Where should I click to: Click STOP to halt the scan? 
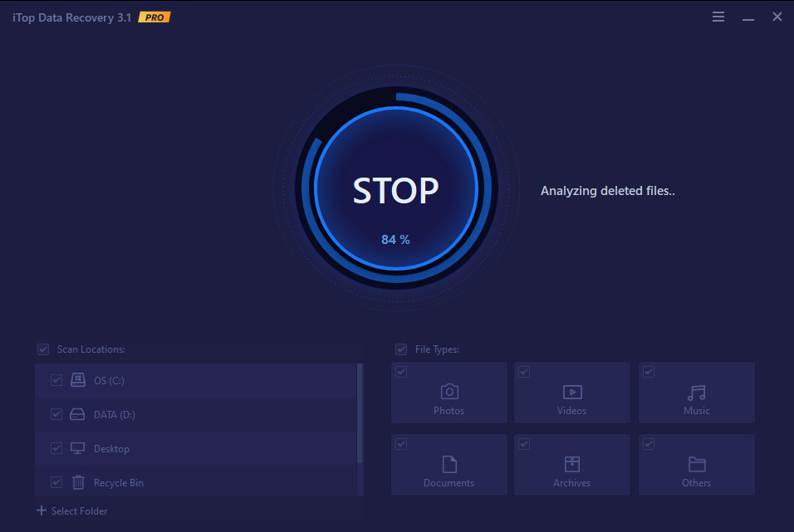click(x=396, y=191)
